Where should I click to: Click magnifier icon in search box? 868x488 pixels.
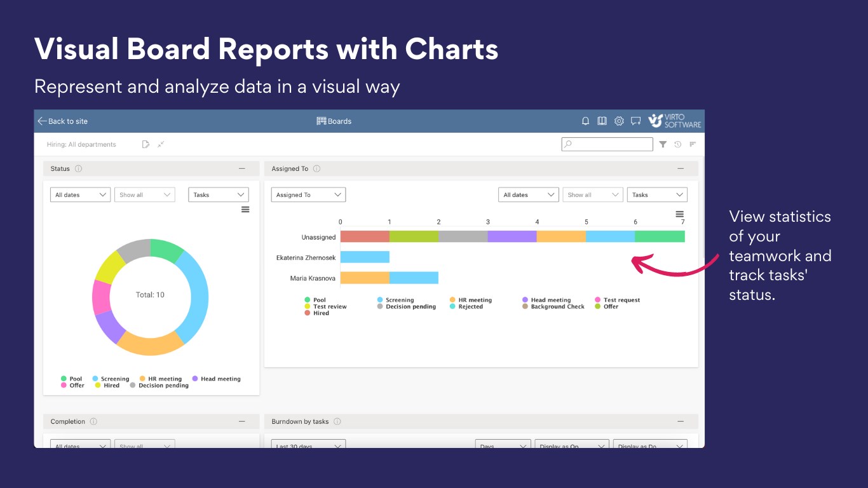coord(568,144)
